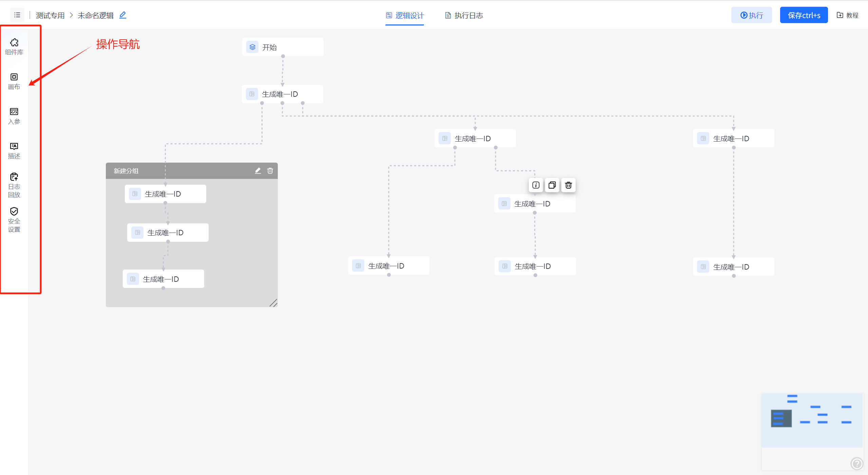Toggle the list menu icon at top left

point(17,15)
